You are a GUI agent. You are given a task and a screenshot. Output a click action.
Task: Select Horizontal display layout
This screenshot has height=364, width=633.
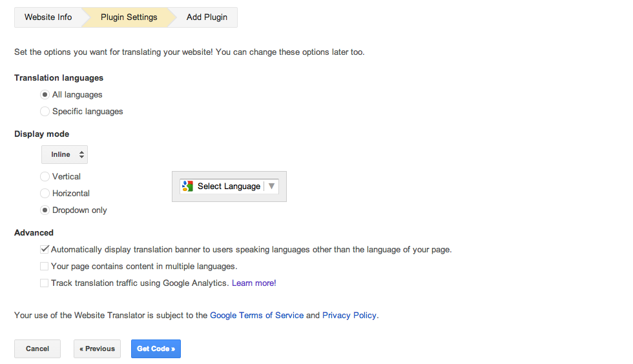45,194
